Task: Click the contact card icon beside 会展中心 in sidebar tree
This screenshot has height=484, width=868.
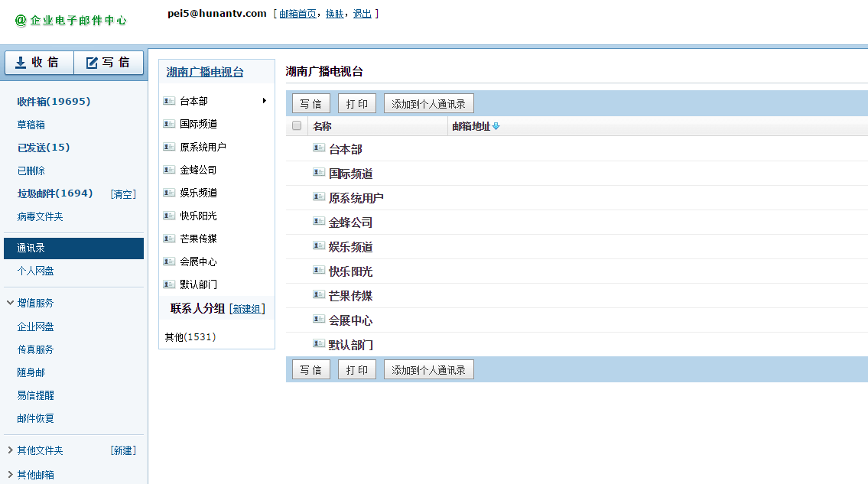Action: 169,261
